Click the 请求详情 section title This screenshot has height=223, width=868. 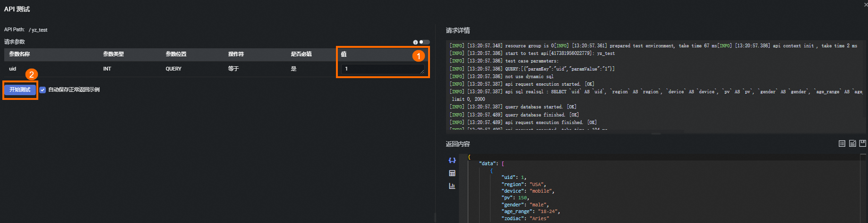(x=458, y=30)
